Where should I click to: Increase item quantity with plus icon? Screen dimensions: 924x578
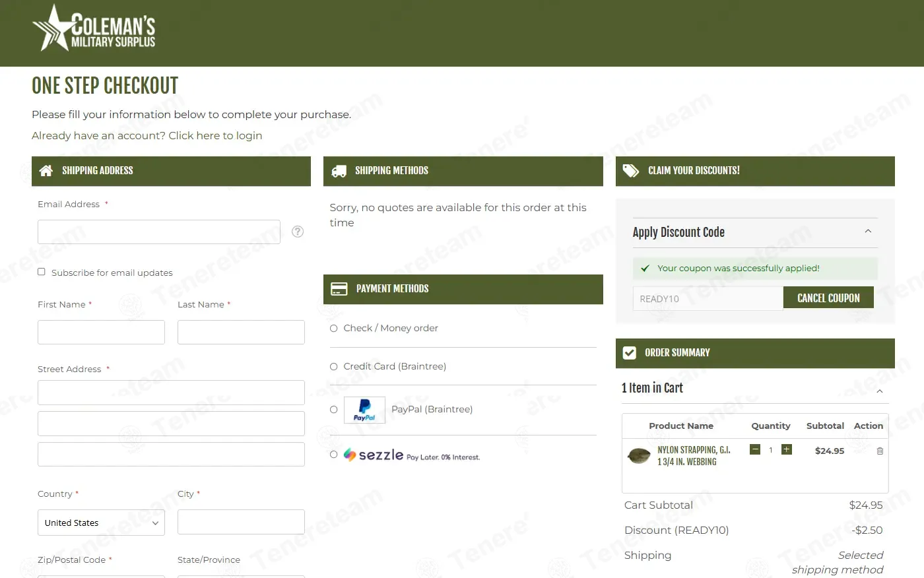point(786,449)
